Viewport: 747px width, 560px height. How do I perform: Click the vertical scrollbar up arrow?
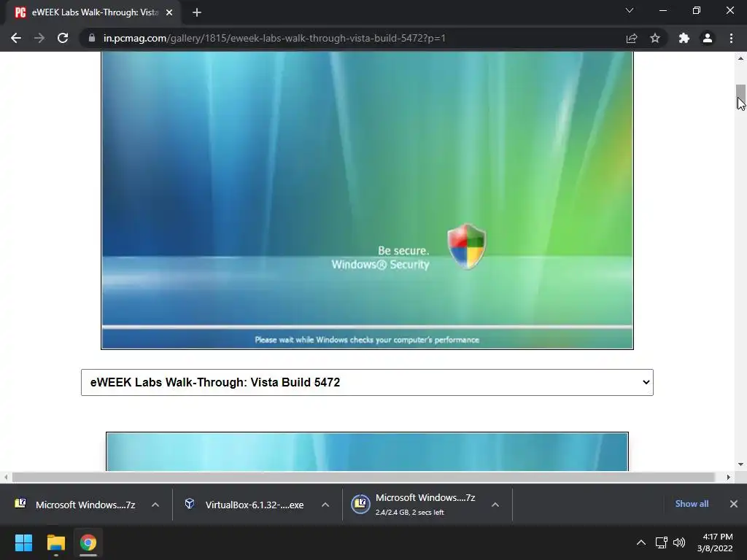click(x=740, y=58)
